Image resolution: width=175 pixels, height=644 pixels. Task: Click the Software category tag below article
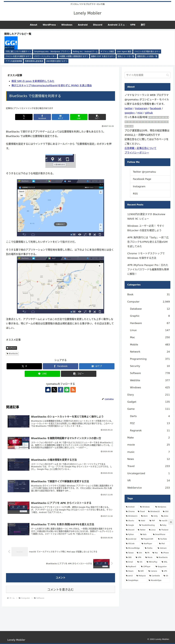11,348
